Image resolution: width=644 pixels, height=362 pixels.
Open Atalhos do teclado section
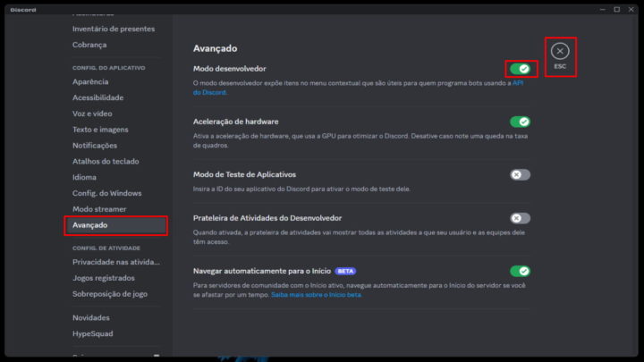coord(106,162)
